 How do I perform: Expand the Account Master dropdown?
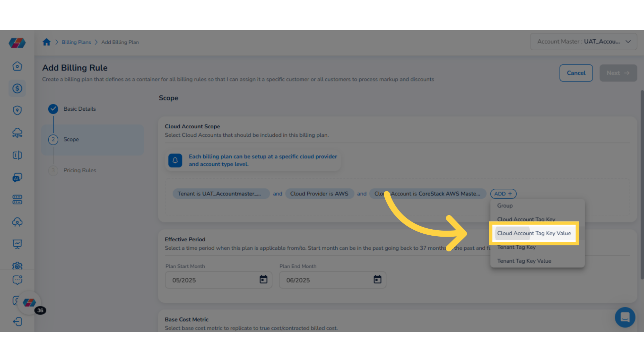[583, 42]
